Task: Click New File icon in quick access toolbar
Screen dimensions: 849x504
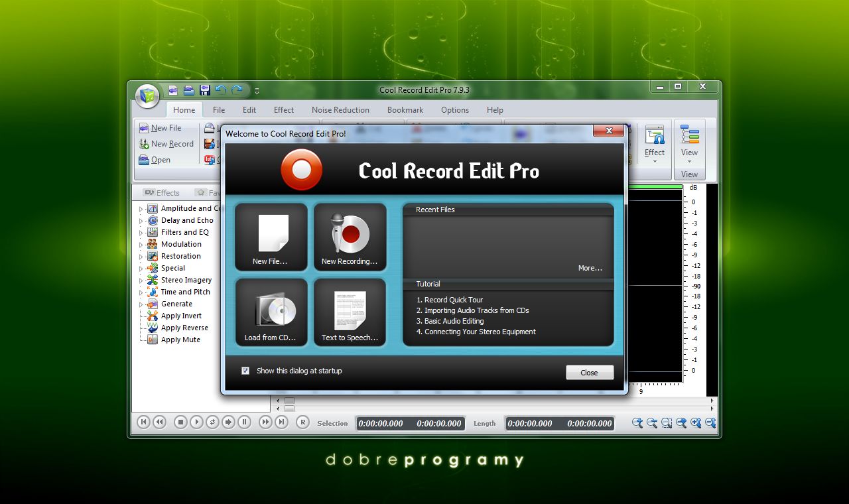Action: (x=173, y=90)
